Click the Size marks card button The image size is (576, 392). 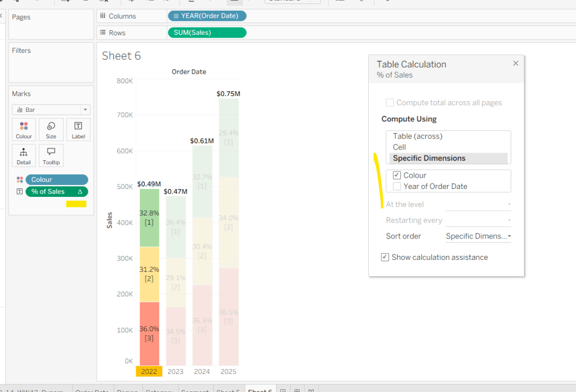(51, 129)
